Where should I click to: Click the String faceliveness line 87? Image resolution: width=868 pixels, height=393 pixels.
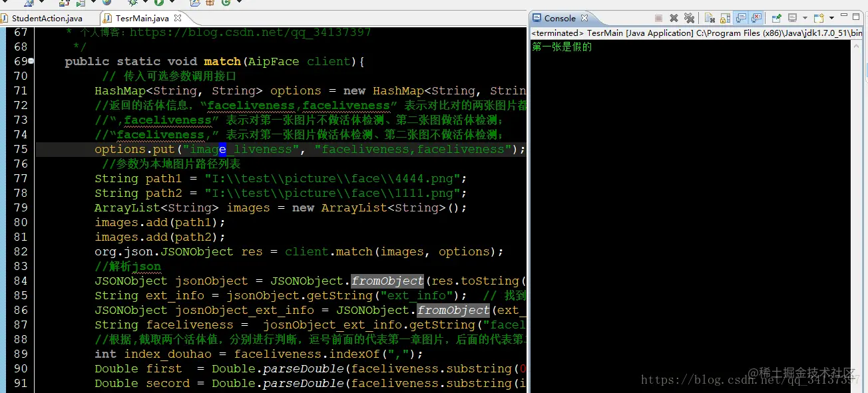pyautogui.click(x=310, y=325)
